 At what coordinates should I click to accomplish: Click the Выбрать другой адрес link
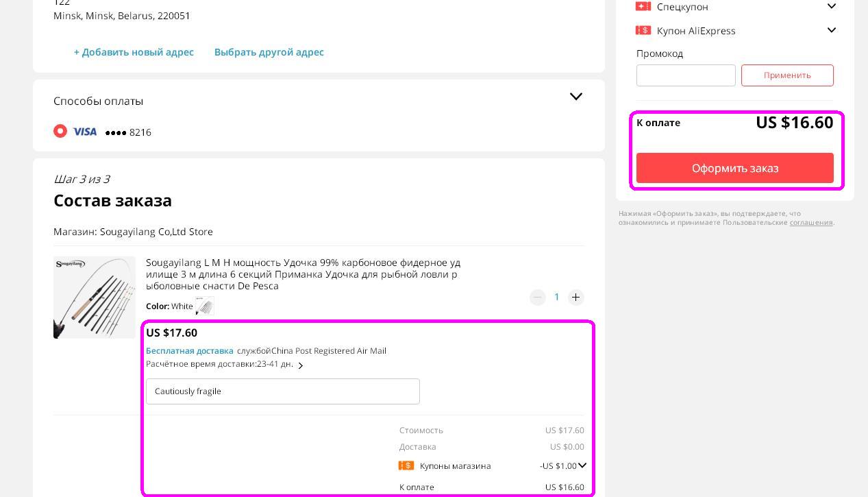[269, 52]
